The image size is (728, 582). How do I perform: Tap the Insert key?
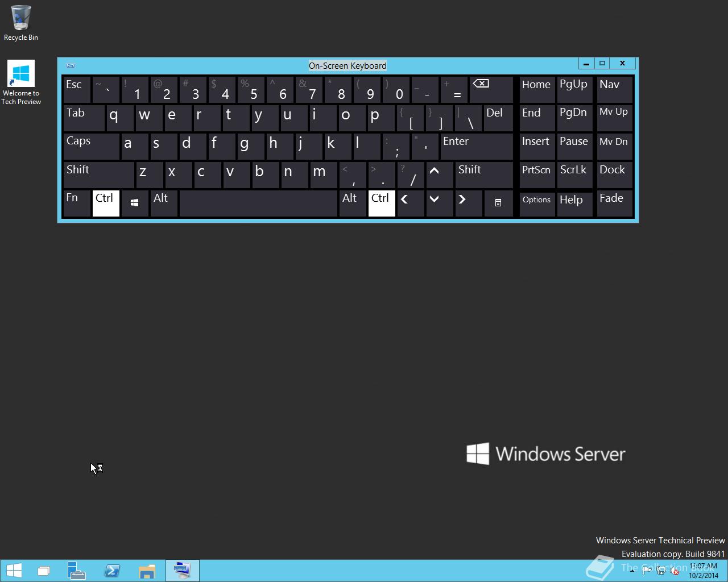tap(537, 147)
